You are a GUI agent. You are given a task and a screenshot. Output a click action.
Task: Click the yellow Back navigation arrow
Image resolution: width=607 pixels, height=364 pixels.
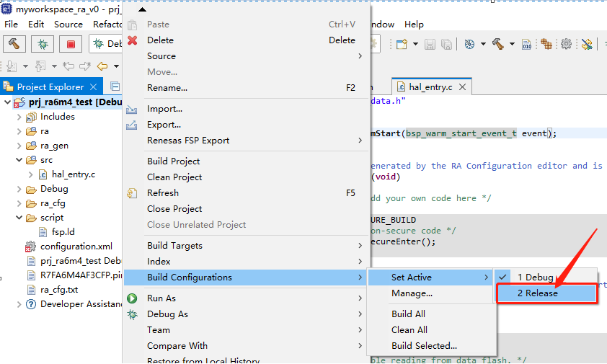tap(102, 66)
